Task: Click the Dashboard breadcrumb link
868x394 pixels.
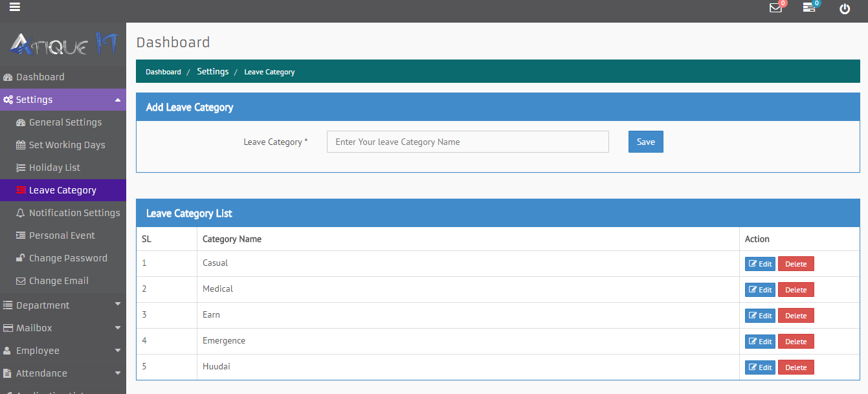Action: tap(163, 72)
